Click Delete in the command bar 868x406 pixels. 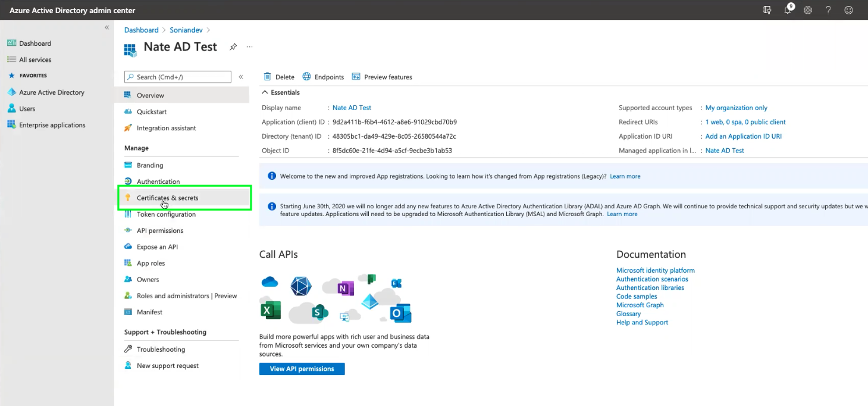279,77
